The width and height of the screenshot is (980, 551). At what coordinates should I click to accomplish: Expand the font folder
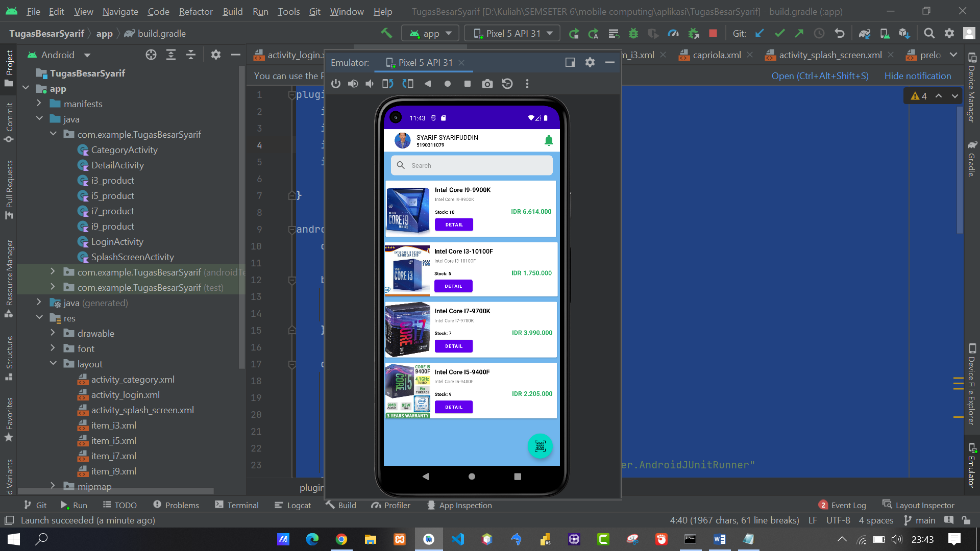pos(53,348)
